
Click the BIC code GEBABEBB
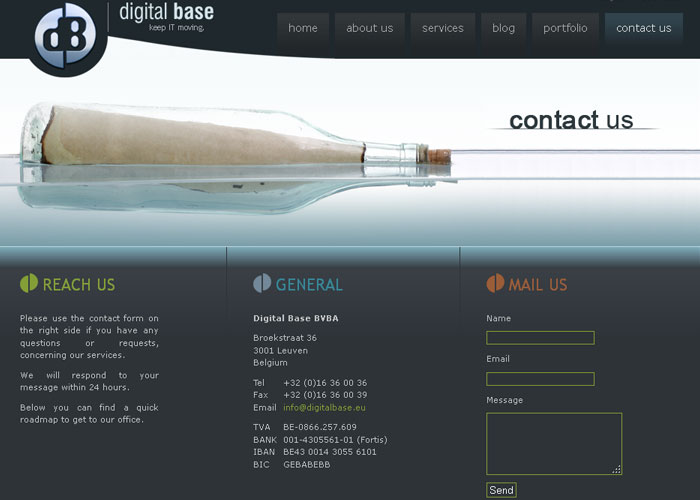click(x=307, y=464)
